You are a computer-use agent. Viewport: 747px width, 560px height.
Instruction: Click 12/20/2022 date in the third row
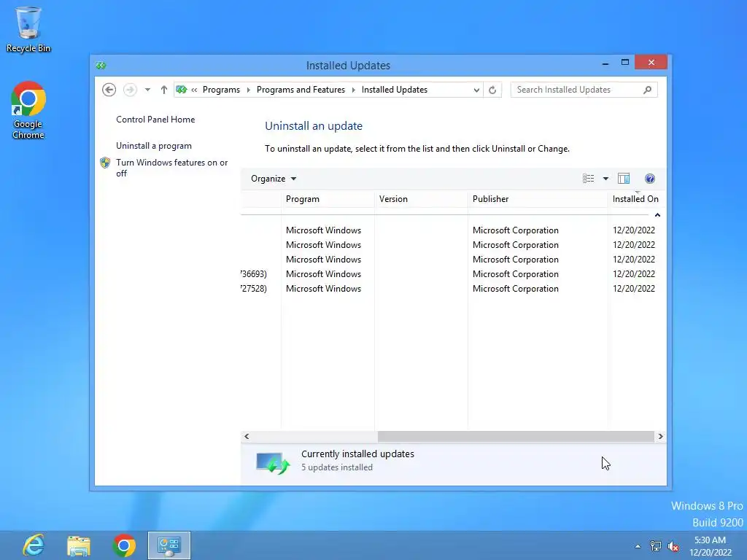634,260
